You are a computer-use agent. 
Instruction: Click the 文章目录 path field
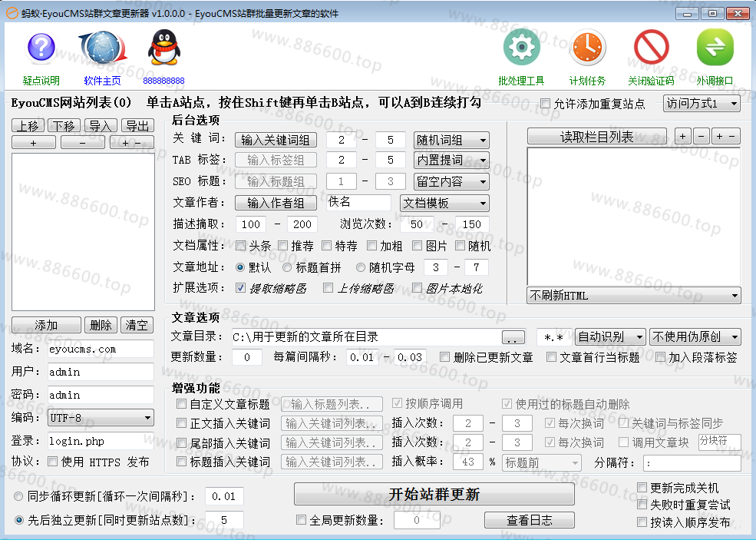(x=365, y=337)
